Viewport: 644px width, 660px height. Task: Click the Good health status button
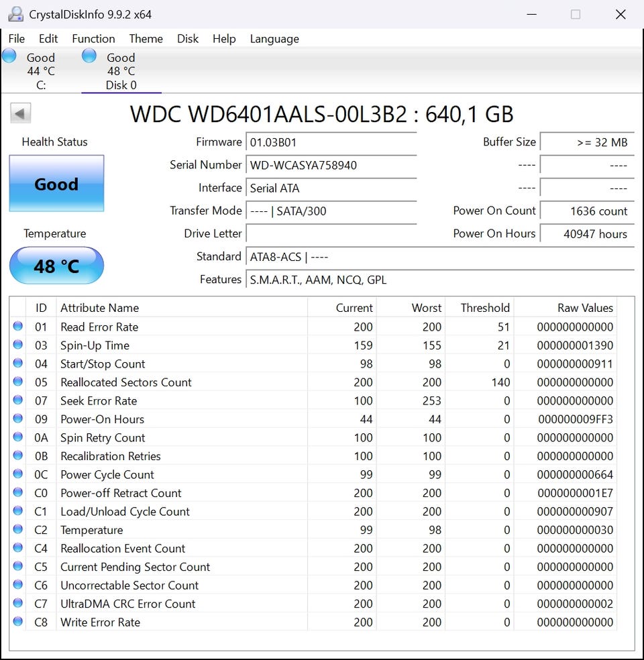tap(56, 184)
